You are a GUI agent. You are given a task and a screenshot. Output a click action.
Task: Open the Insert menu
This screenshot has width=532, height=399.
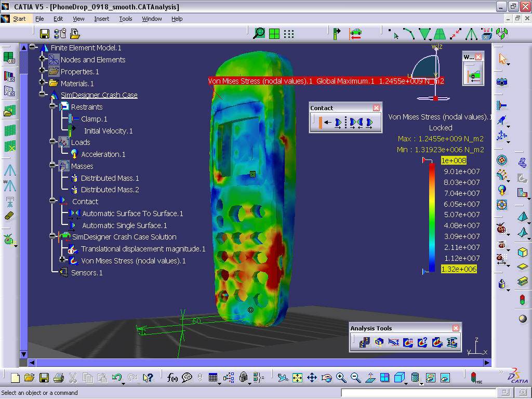(102, 19)
